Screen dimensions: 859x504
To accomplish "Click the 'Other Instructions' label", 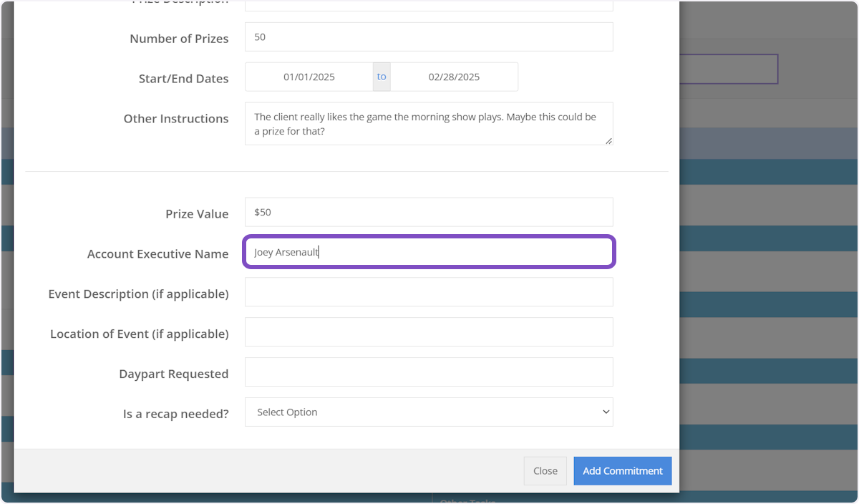I will pyautogui.click(x=176, y=119).
